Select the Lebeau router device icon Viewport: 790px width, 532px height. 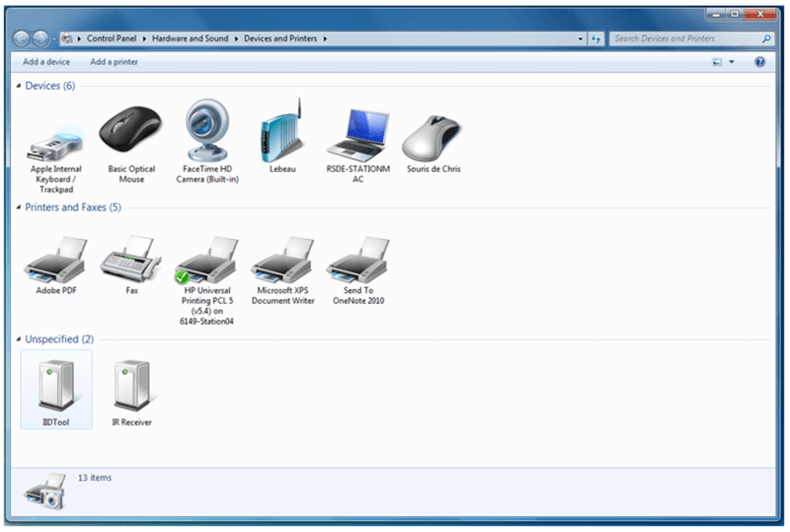282,131
